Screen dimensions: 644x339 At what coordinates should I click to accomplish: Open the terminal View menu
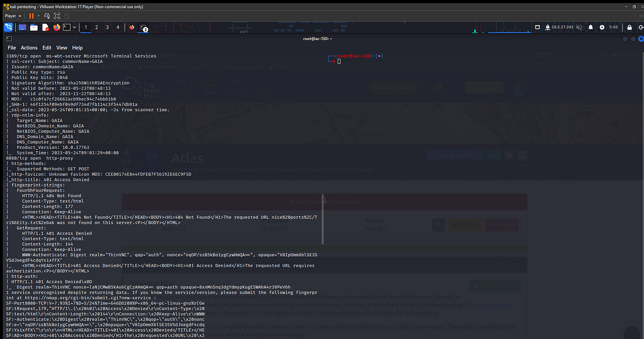pyautogui.click(x=62, y=48)
